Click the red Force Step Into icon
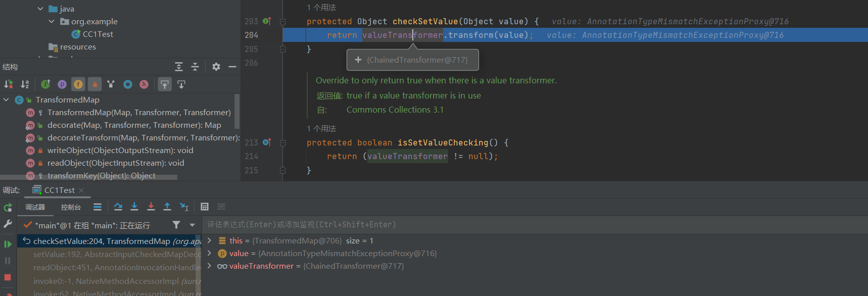868x296 pixels. pyautogui.click(x=151, y=207)
